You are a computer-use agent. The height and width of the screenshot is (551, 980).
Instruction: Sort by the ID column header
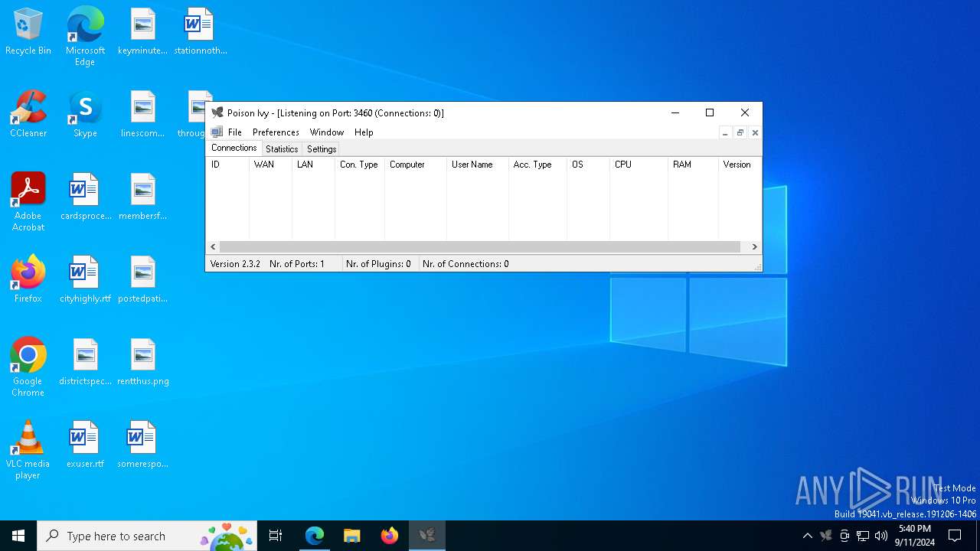click(227, 165)
